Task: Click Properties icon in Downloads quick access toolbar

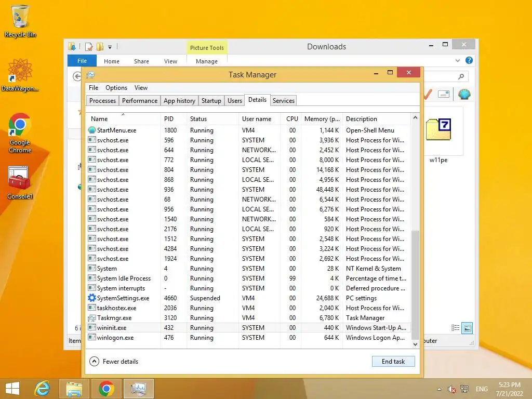Action: pos(89,47)
